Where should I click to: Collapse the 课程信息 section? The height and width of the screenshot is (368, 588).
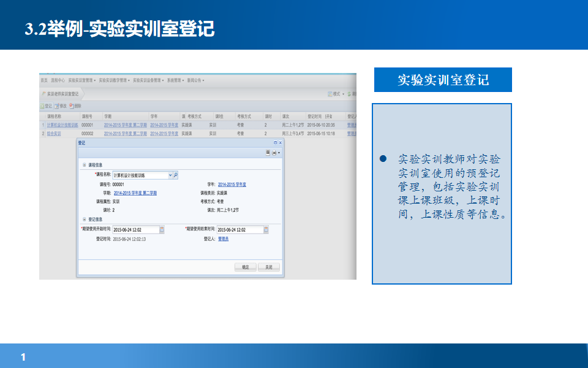84,164
